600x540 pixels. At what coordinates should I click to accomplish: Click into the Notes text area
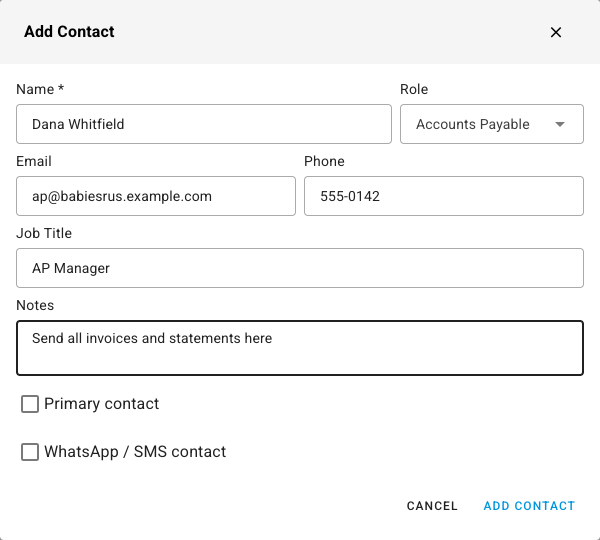(300, 348)
